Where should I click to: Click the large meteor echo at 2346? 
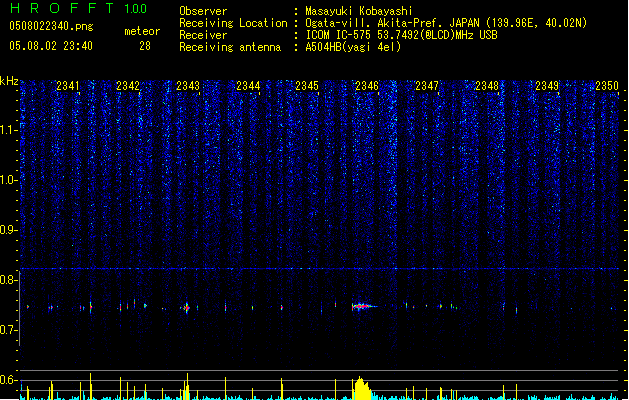(363, 307)
